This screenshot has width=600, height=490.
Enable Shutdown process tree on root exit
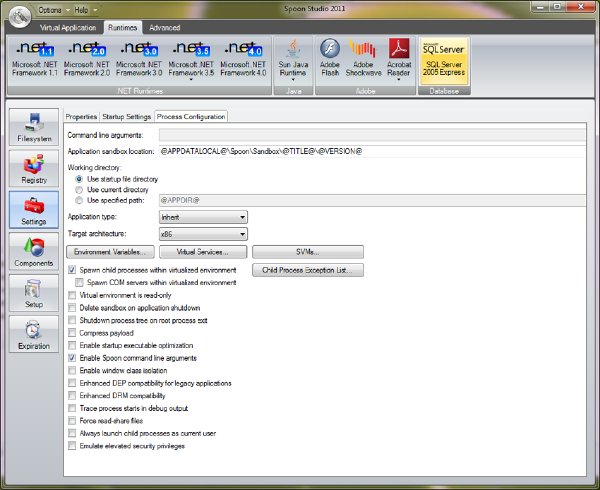coord(72,321)
